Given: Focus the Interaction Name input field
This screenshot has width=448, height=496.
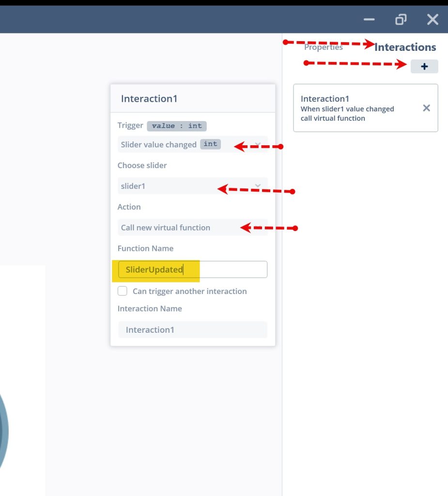Looking at the screenshot, I should click(x=193, y=330).
